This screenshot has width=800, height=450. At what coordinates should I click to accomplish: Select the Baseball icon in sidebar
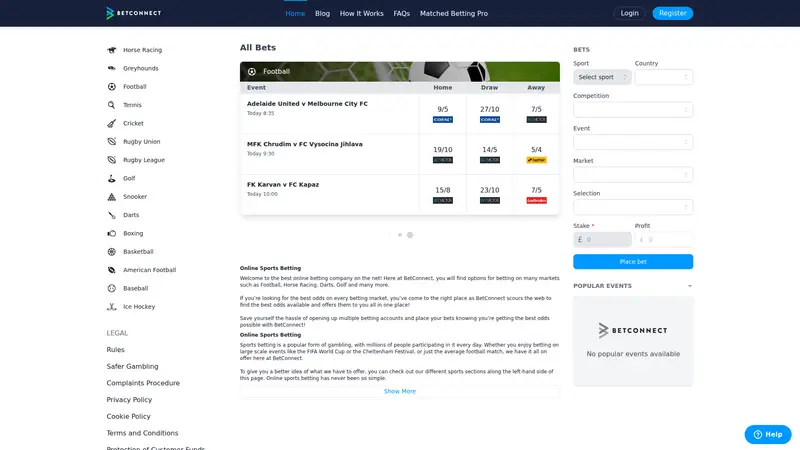pyautogui.click(x=112, y=289)
